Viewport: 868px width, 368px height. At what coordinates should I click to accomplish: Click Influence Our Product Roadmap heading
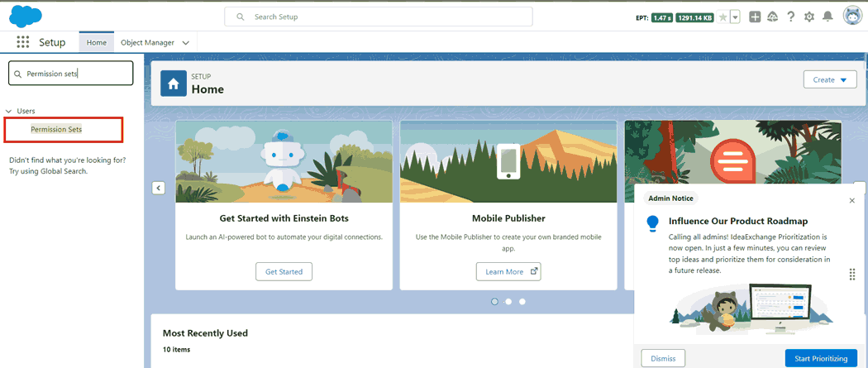click(x=738, y=221)
